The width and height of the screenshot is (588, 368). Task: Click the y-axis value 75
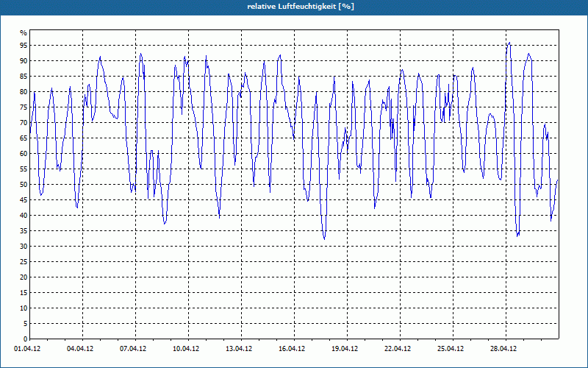pyautogui.click(x=24, y=107)
